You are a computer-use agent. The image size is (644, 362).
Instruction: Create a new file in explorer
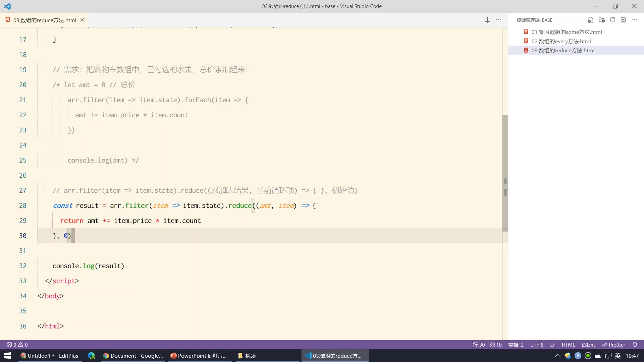tap(590, 20)
